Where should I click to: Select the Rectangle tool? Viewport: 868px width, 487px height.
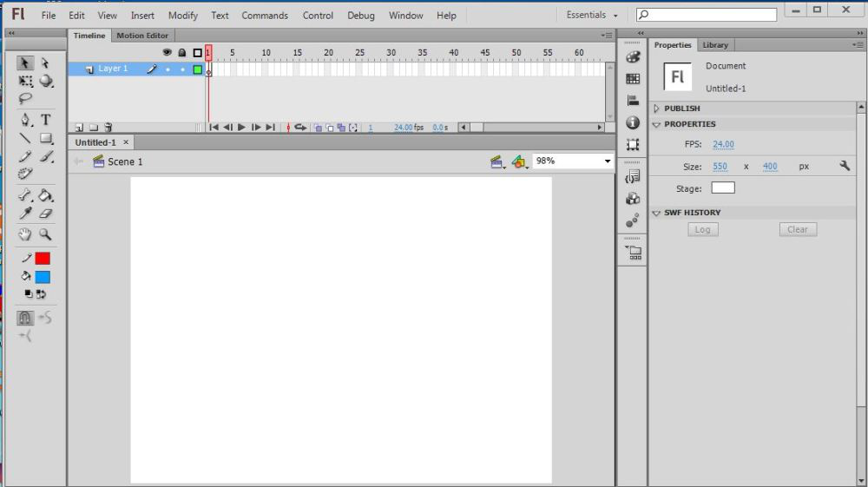coord(46,138)
